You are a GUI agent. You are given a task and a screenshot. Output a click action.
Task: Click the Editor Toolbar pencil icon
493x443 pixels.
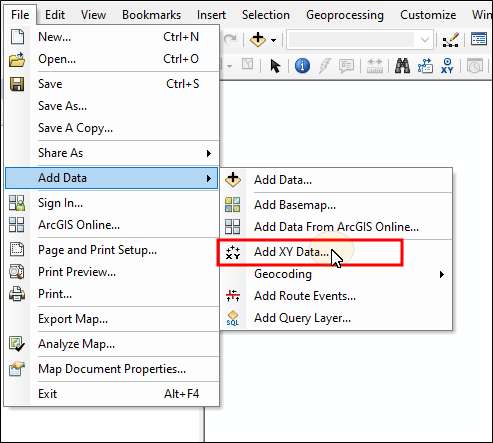(x=451, y=40)
